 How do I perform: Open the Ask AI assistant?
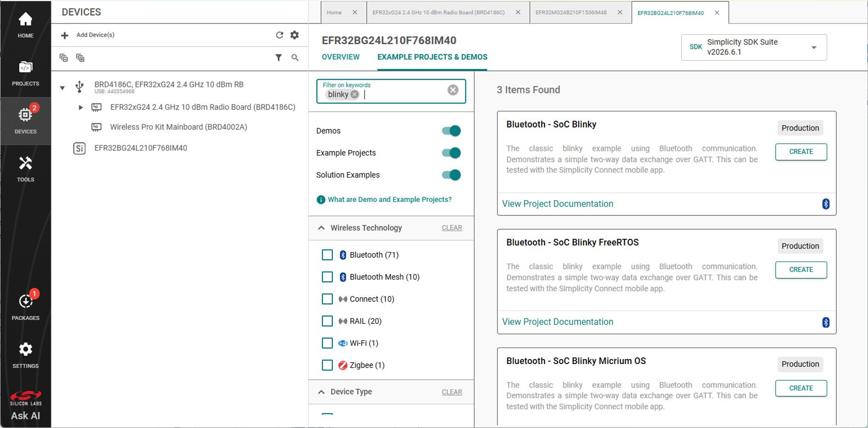pyautogui.click(x=25, y=416)
